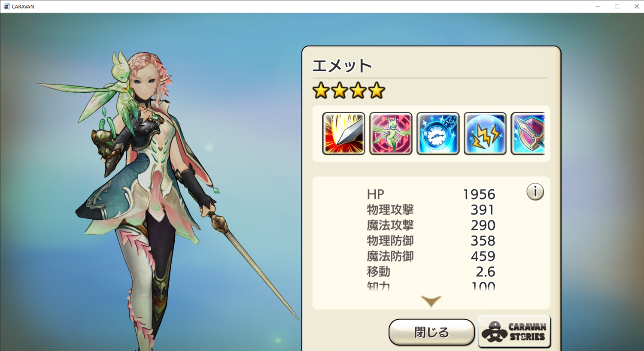The image size is (644, 351).
Task: Minimize the CARAVAN window
Action: click(x=597, y=6)
